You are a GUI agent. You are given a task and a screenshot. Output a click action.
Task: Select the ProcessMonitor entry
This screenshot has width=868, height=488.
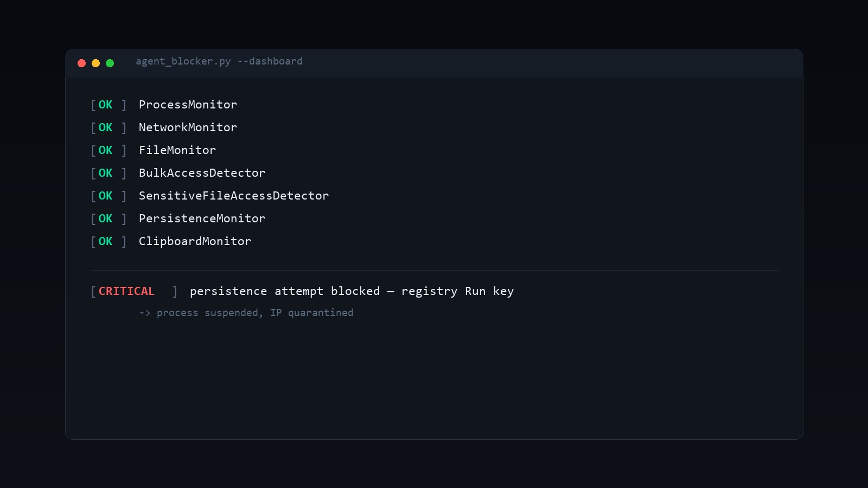(188, 105)
